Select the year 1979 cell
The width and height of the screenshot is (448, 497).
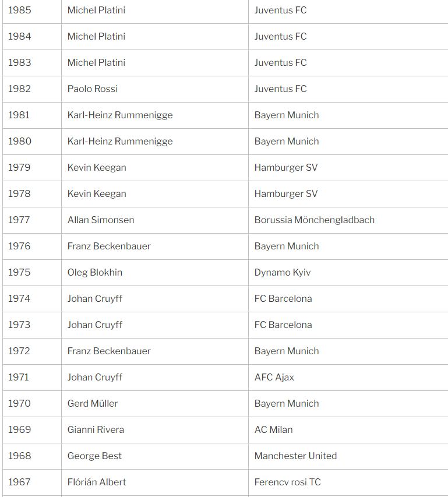tap(19, 168)
